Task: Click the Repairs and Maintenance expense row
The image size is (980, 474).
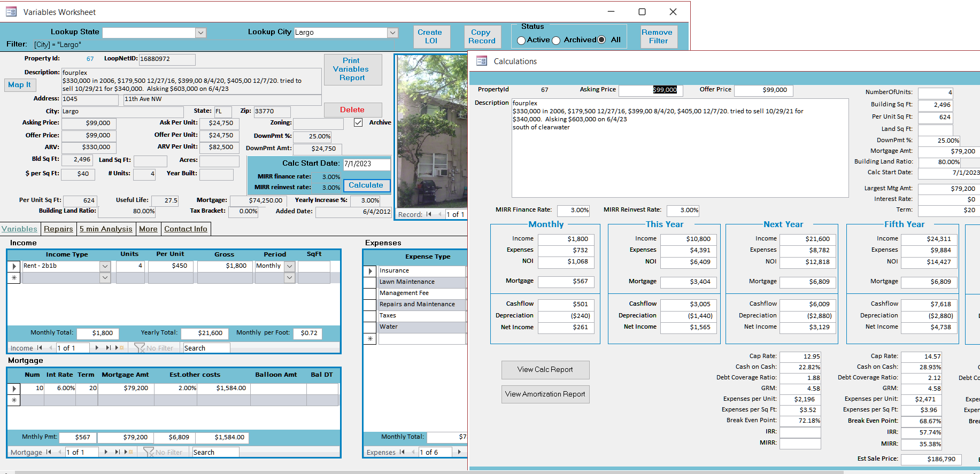Action: pos(422,305)
